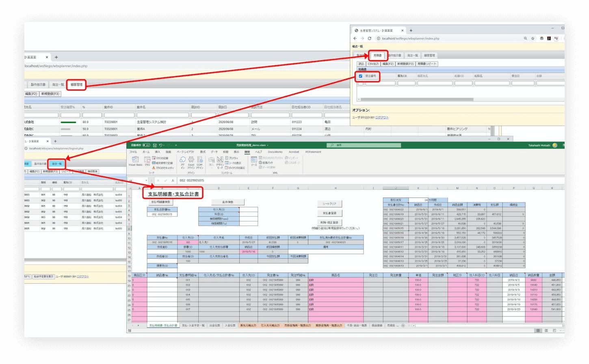
Task: Open the 見積書 tab in top-right window
Action: [378, 55]
